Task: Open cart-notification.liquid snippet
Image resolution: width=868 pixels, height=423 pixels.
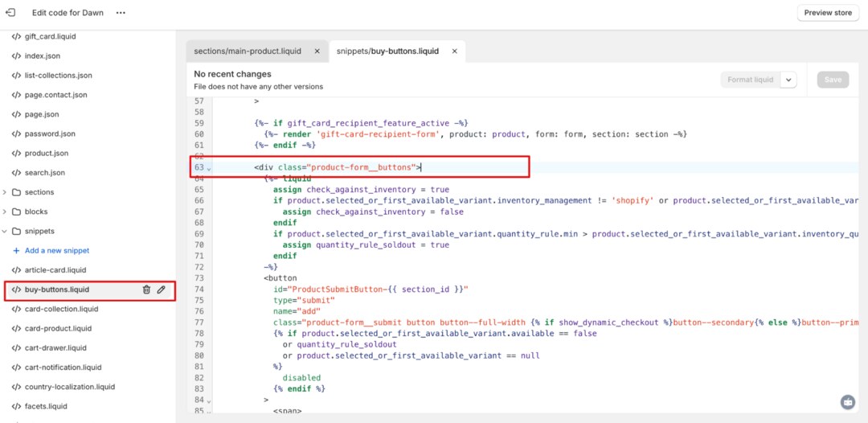Action: pos(63,367)
